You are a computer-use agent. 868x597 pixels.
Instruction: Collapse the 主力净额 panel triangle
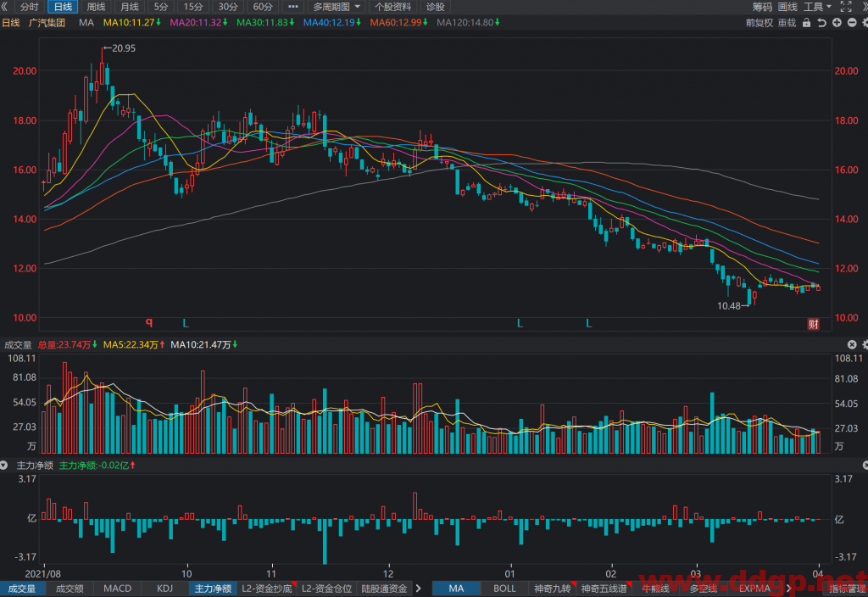pos(4,466)
